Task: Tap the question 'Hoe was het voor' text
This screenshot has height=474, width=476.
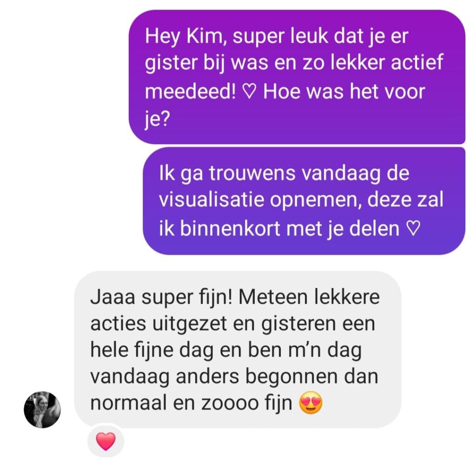Action: [344, 92]
